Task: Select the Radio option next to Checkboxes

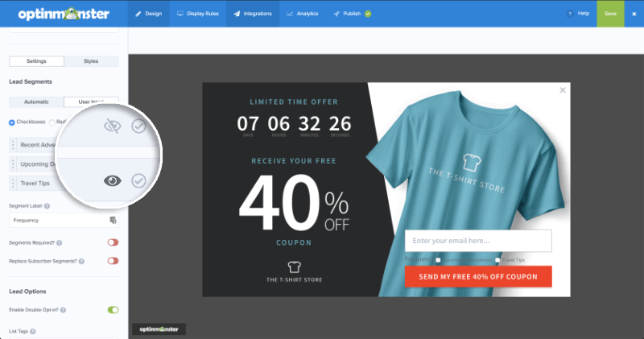Action: 52,122
